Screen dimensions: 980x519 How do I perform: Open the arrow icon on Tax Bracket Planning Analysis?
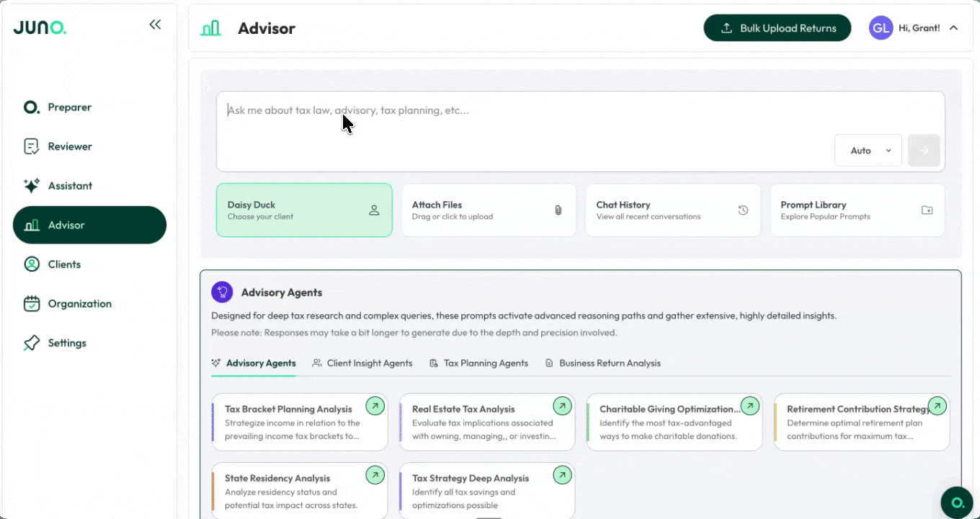(375, 406)
